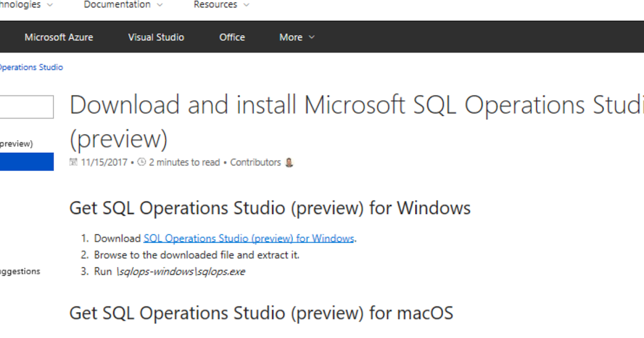Image resolution: width=644 pixels, height=338 pixels.
Task: Click inside the sidebar search box
Action: (27, 107)
